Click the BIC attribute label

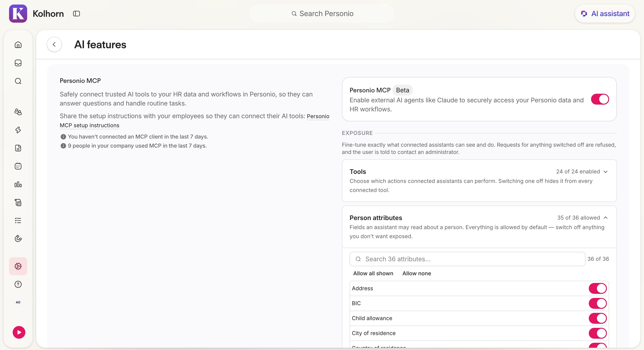pos(356,303)
